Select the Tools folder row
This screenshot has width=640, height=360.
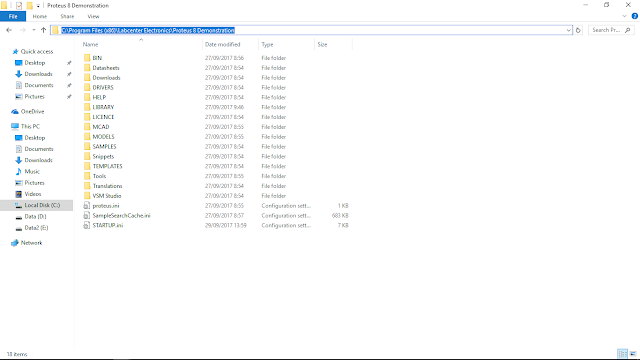216,176
